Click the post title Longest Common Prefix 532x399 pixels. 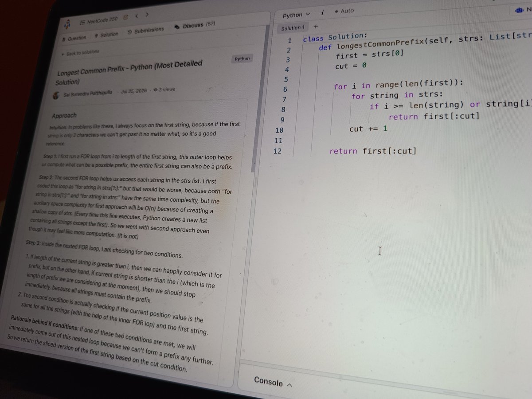pos(129,73)
